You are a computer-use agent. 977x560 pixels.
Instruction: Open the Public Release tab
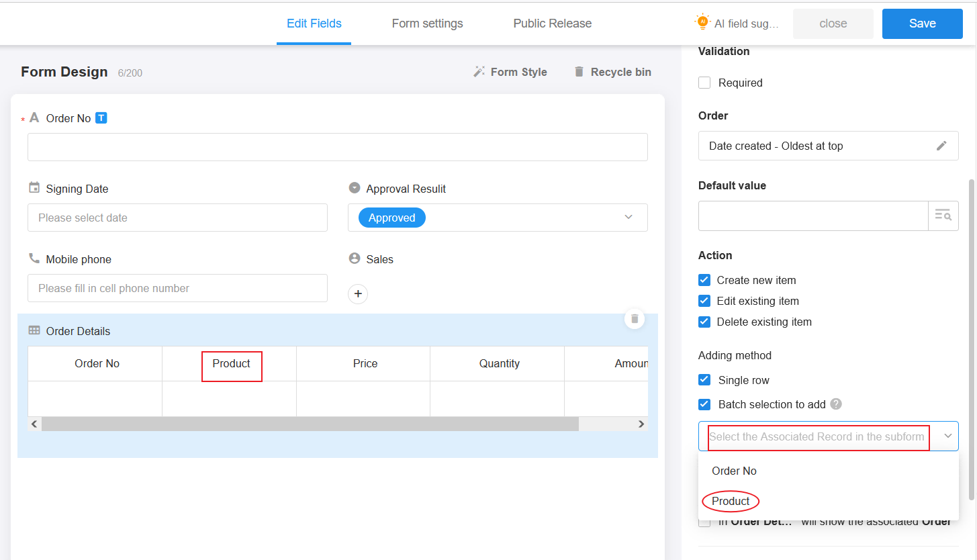click(553, 24)
